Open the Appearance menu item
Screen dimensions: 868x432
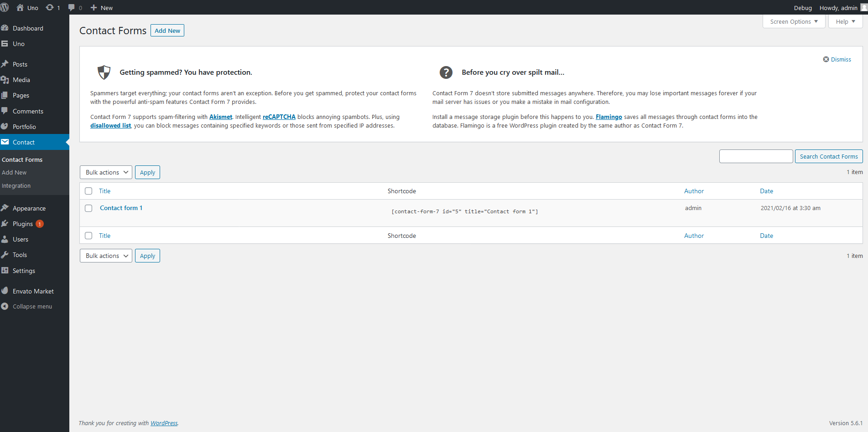29,208
